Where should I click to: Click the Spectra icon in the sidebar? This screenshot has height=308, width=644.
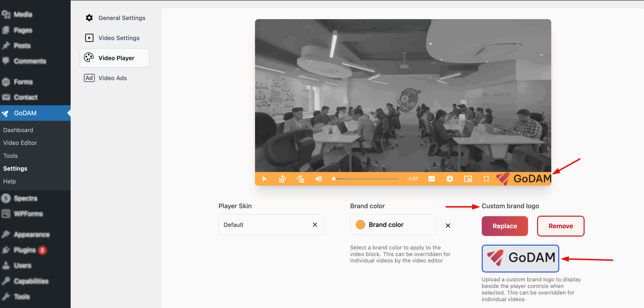(x=6, y=198)
